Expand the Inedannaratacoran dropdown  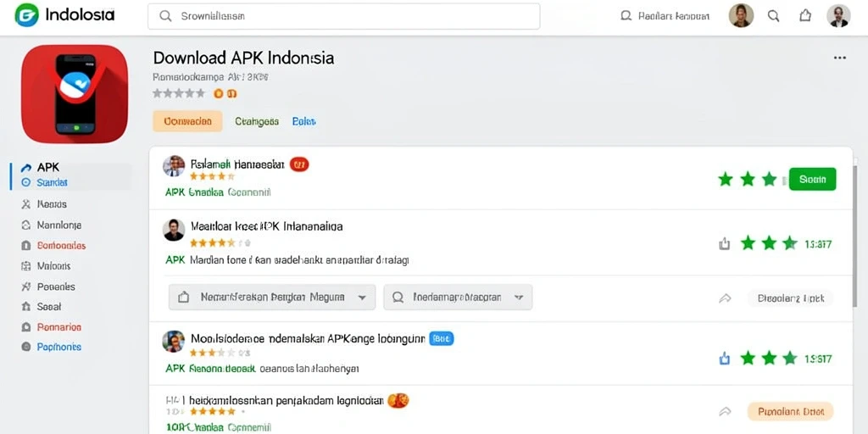pyautogui.click(x=458, y=298)
